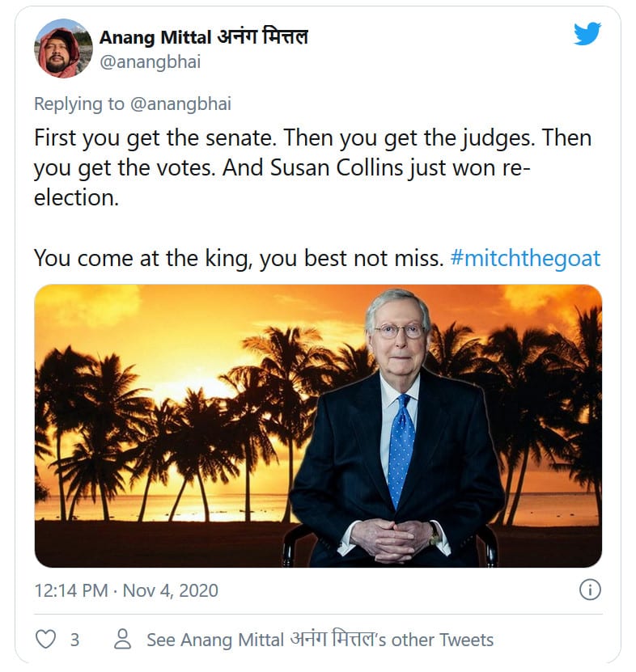Viewport: 636px width, 672px height.
Task: Click the 'You come at the king' line
Action: (x=239, y=259)
